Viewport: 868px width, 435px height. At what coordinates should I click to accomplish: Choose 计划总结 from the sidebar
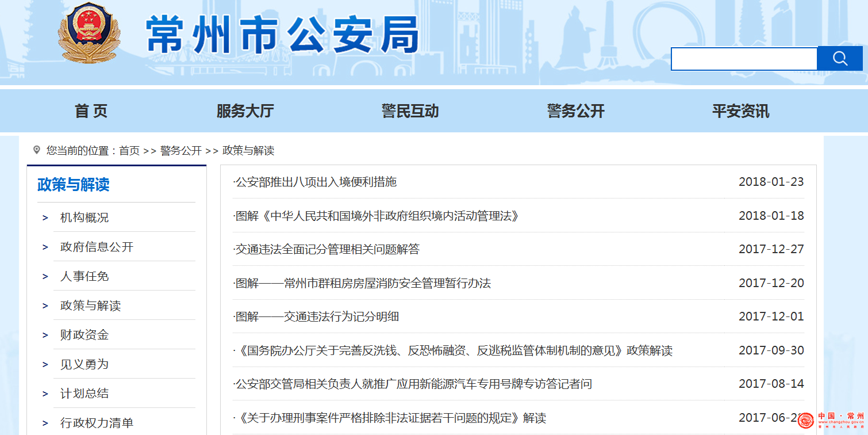click(x=85, y=394)
